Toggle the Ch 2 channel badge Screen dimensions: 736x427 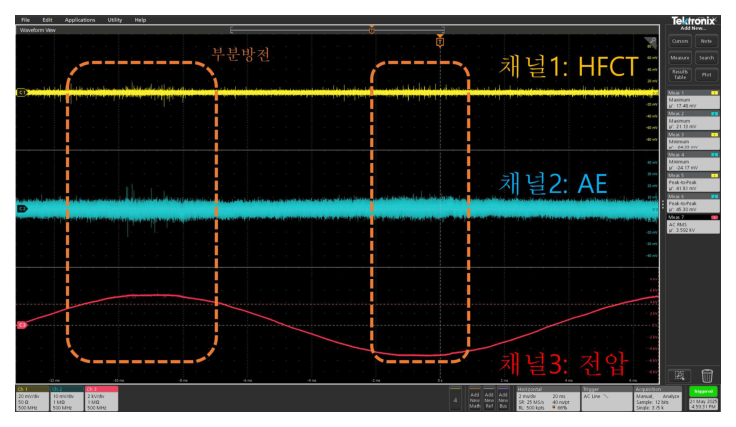click(x=67, y=397)
